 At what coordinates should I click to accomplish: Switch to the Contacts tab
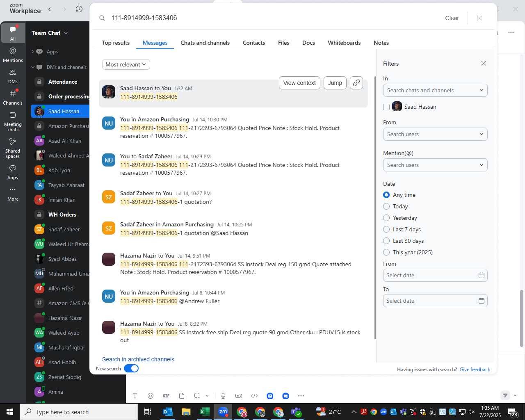[254, 43]
